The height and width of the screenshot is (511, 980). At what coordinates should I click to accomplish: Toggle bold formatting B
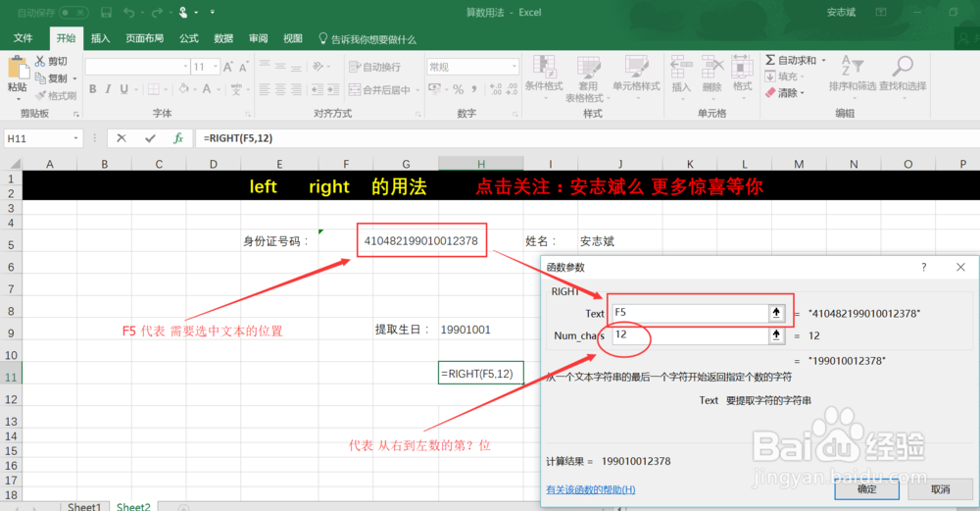(x=92, y=89)
